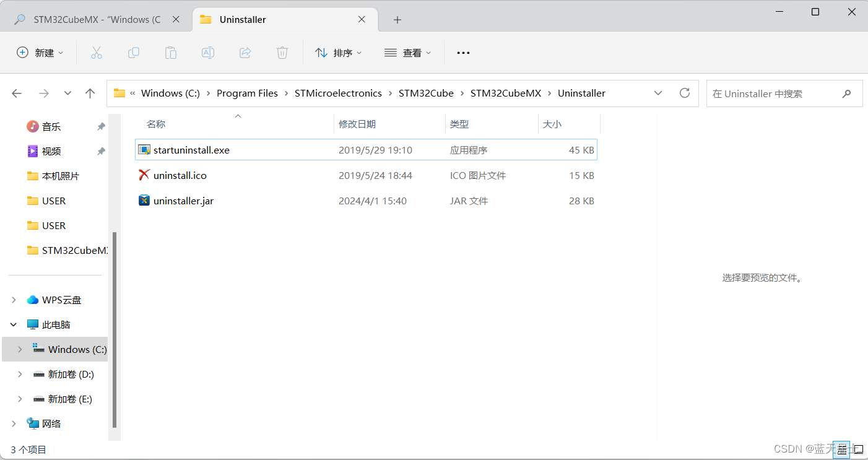Click Uninstaller in breadcrumb path
This screenshot has width=868, height=460.
(x=581, y=93)
